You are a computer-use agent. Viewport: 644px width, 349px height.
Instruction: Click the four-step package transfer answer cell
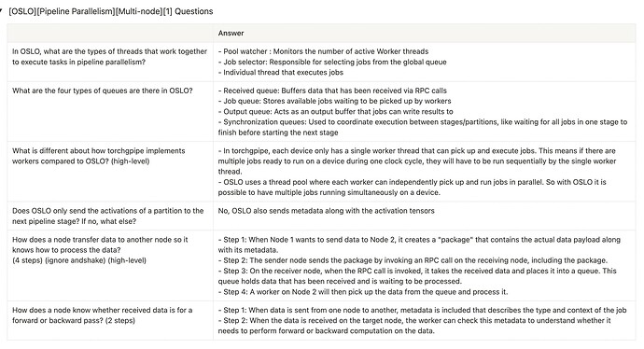point(425,266)
